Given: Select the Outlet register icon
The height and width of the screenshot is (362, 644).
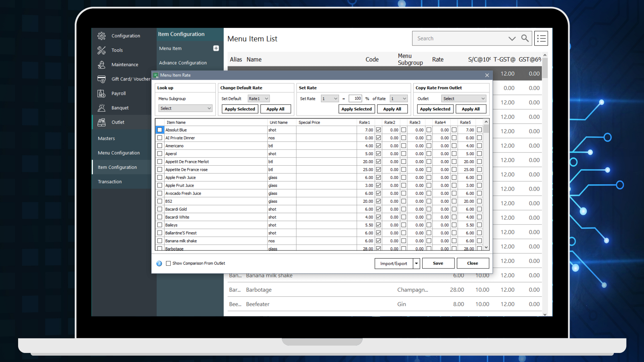Looking at the screenshot, I should click(x=102, y=122).
